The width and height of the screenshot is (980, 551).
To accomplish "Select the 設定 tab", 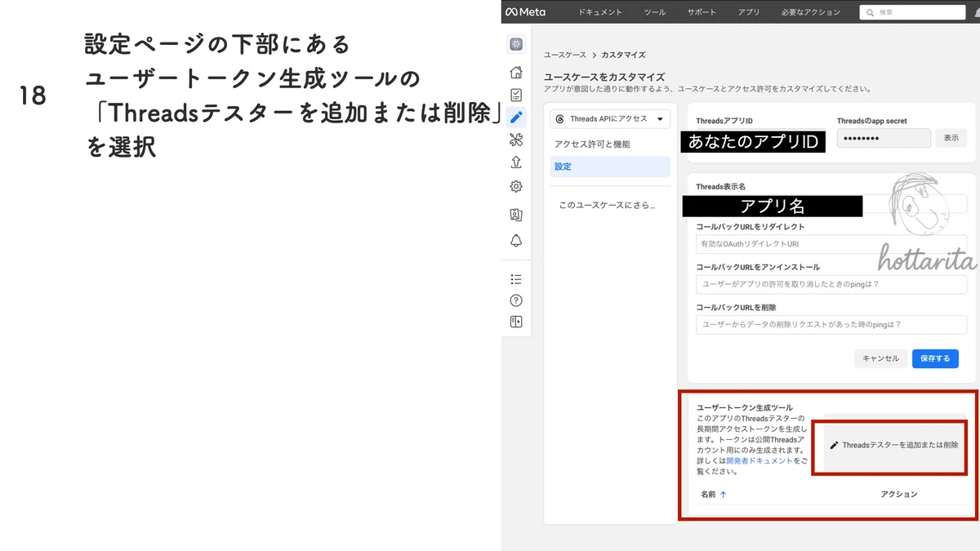I will click(610, 167).
